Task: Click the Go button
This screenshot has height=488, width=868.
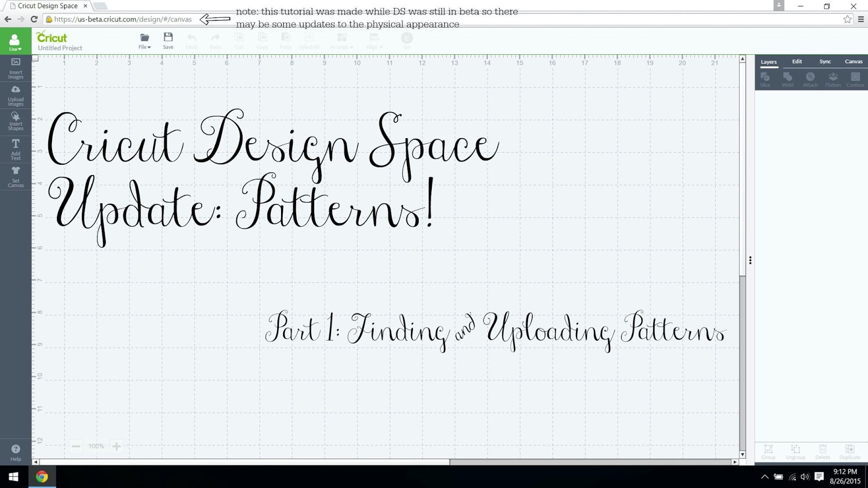Action: (407, 40)
